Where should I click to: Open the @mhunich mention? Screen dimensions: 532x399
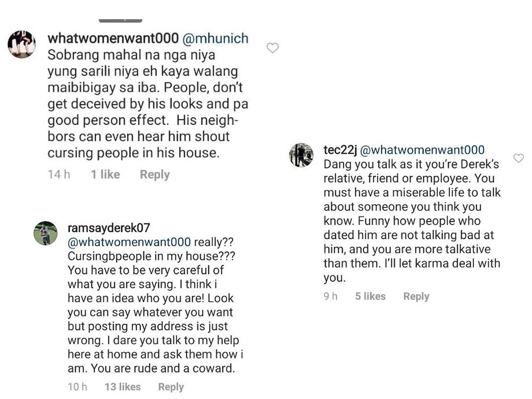coord(215,39)
